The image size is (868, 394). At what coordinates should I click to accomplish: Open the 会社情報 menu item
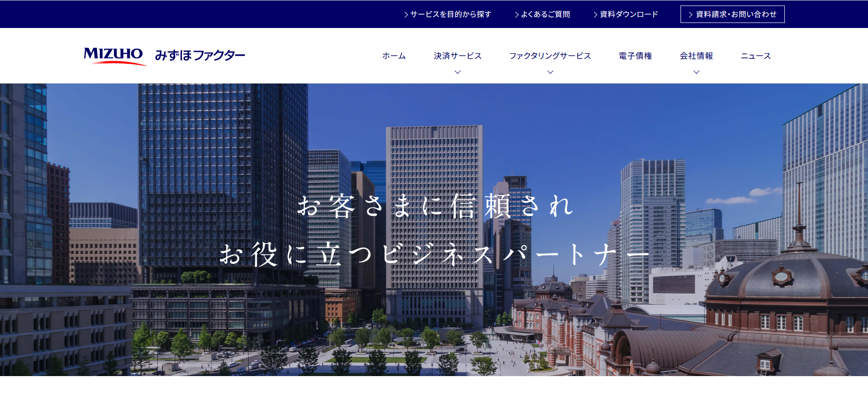point(696,56)
